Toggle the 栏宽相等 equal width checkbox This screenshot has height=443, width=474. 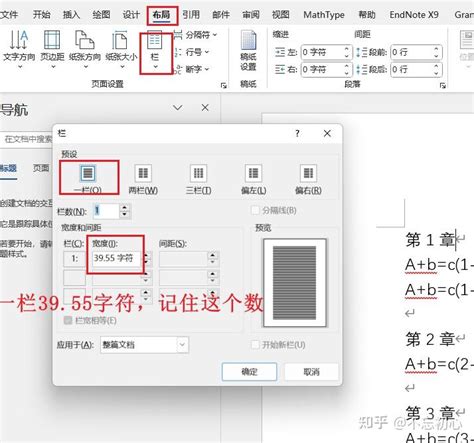tap(68, 320)
